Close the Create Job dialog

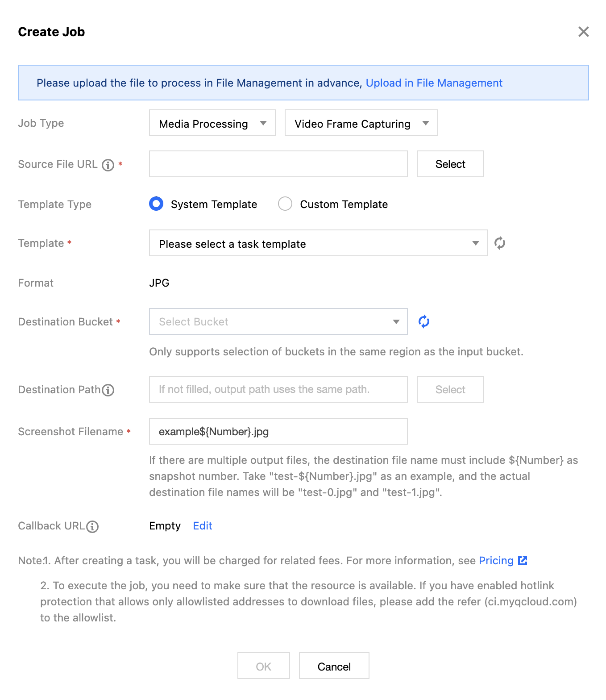coord(583,32)
